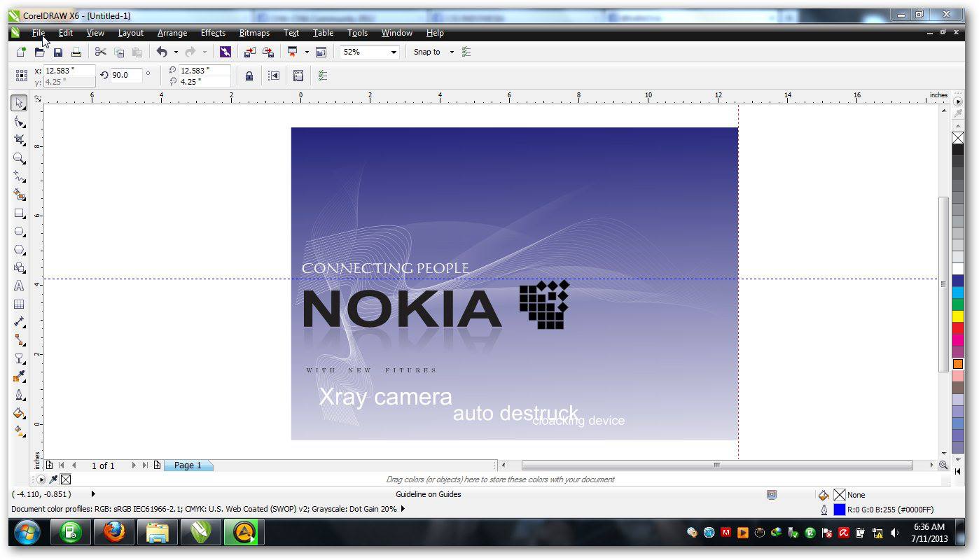Open the Arrange menu
Viewport: 979px width, 560px height.
(x=172, y=33)
